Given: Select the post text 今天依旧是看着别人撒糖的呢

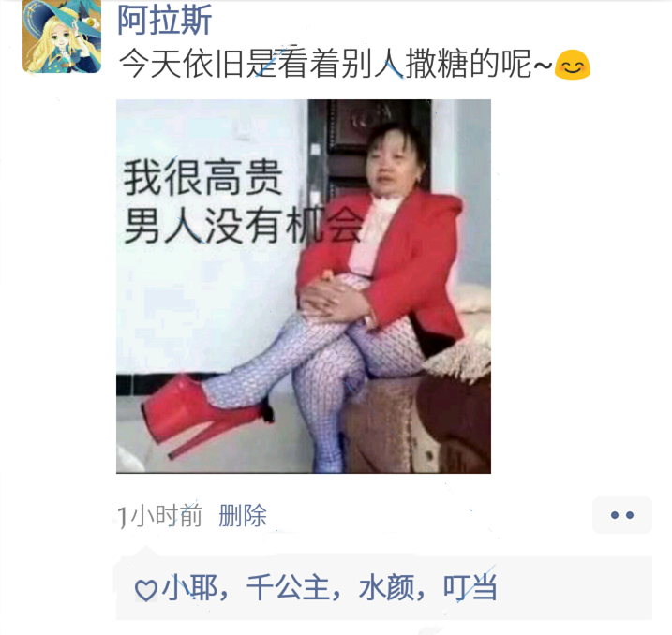Looking at the screenshot, I should (325, 64).
